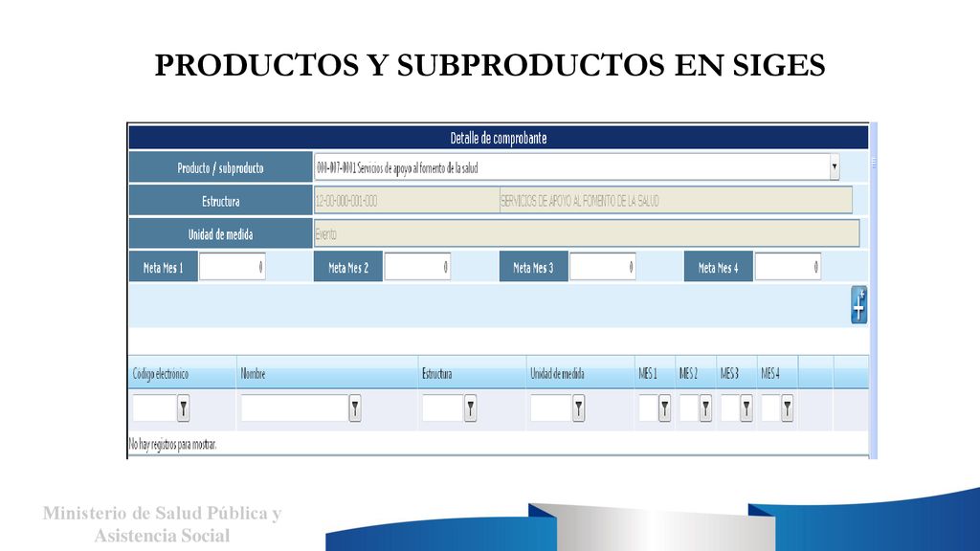
Task: Open the MES 2 filter icon
Action: [705, 408]
